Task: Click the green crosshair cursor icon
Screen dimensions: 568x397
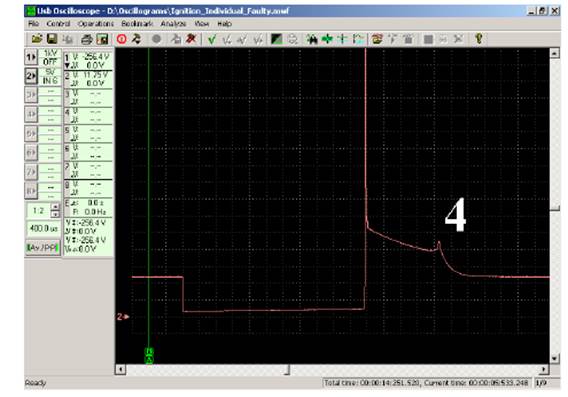Action: click(x=342, y=39)
